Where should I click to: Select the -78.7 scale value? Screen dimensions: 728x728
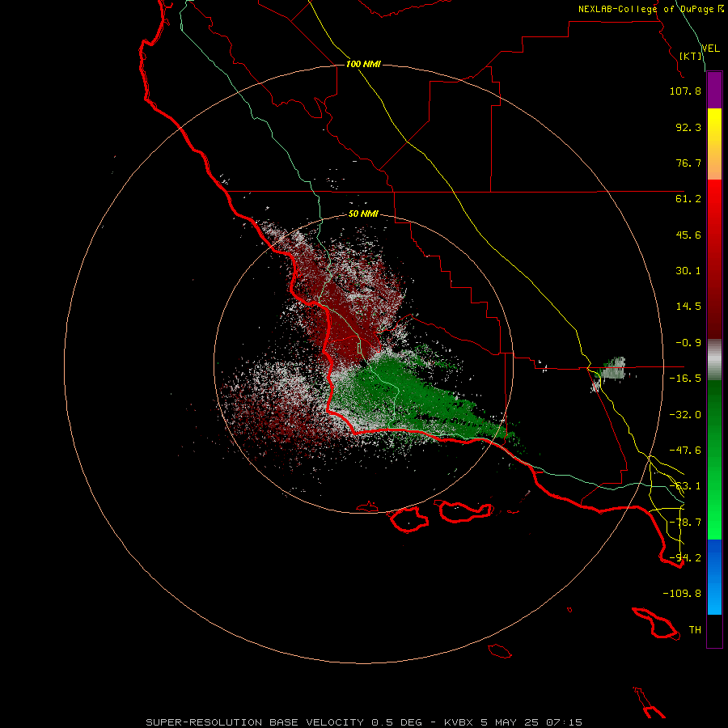685,523
